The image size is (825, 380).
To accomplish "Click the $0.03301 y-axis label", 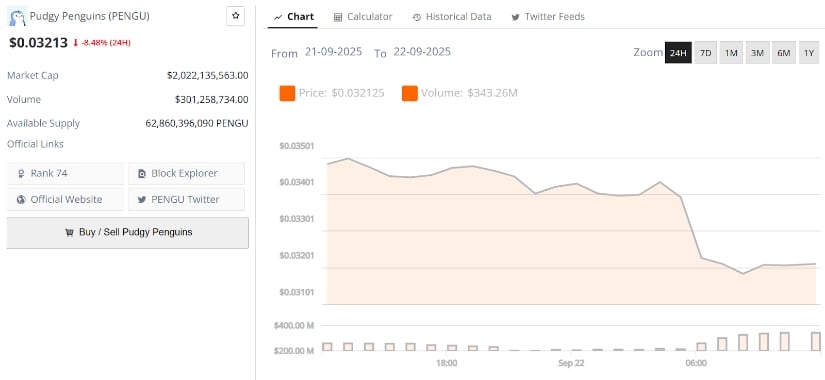I will [297, 219].
